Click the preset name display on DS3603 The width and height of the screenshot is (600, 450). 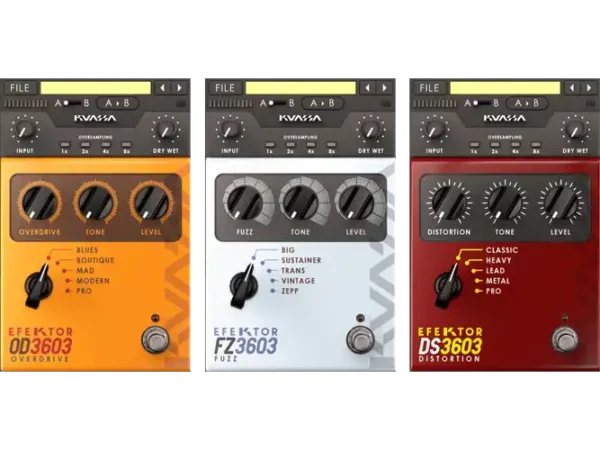505,88
